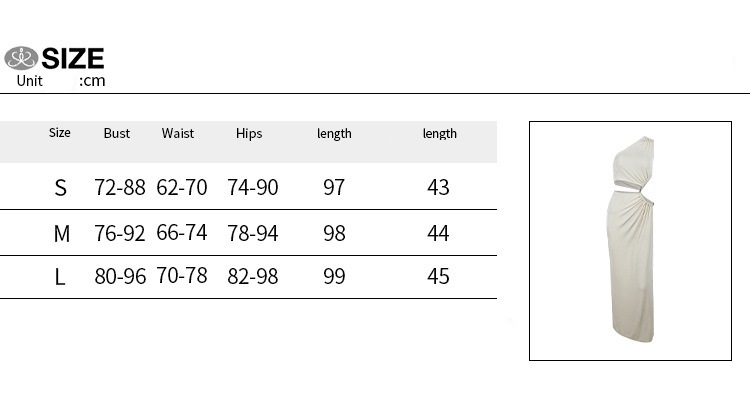The image size is (750, 404).
Task: Click hips measurement 74-90
Action: pyautogui.click(x=253, y=187)
